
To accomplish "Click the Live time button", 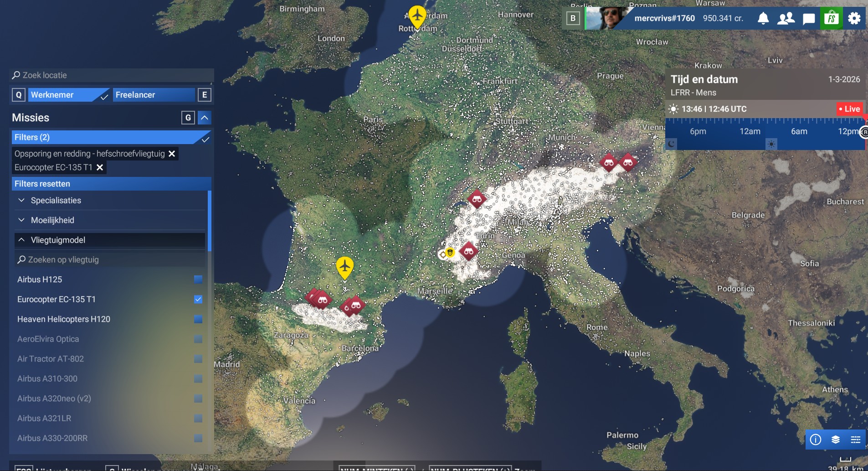I will point(849,109).
